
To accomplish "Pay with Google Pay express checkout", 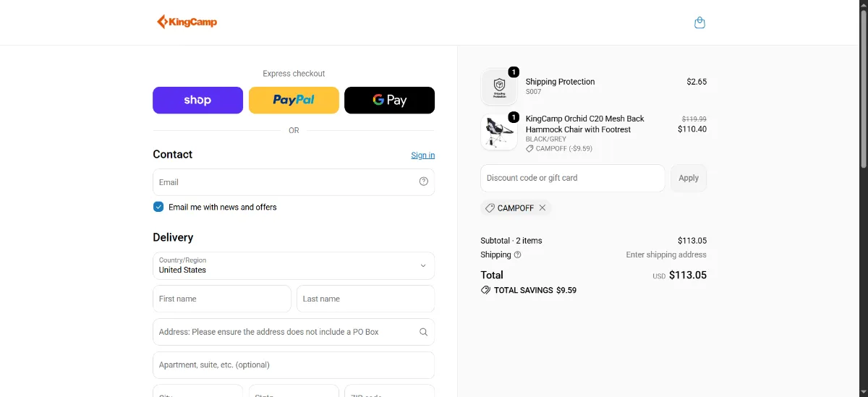I will [x=389, y=100].
